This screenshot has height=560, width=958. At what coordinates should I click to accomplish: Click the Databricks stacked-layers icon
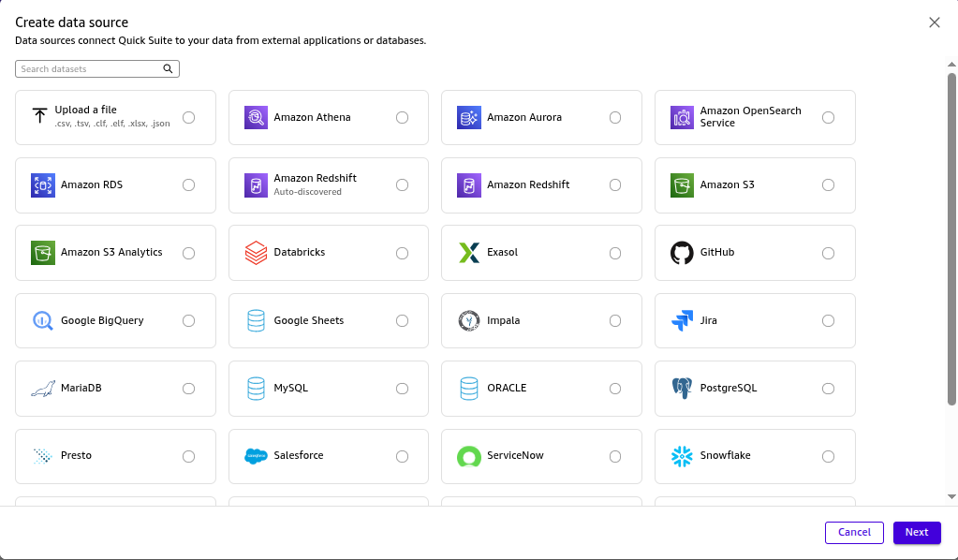(256, 253)
